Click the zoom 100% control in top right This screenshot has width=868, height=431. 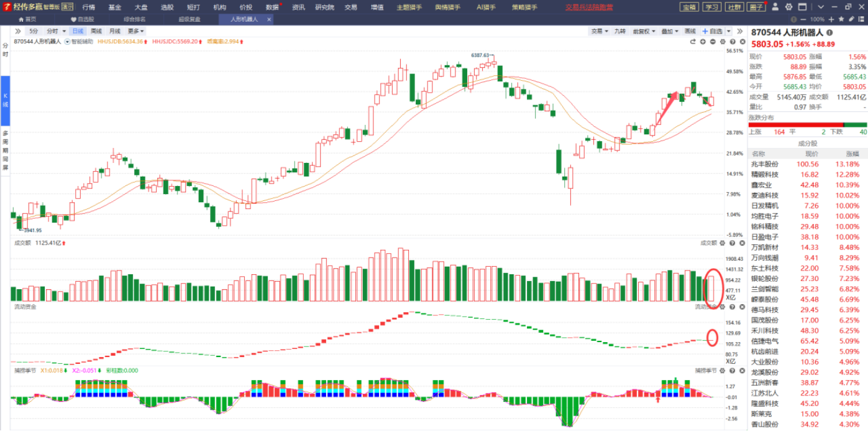817,19
